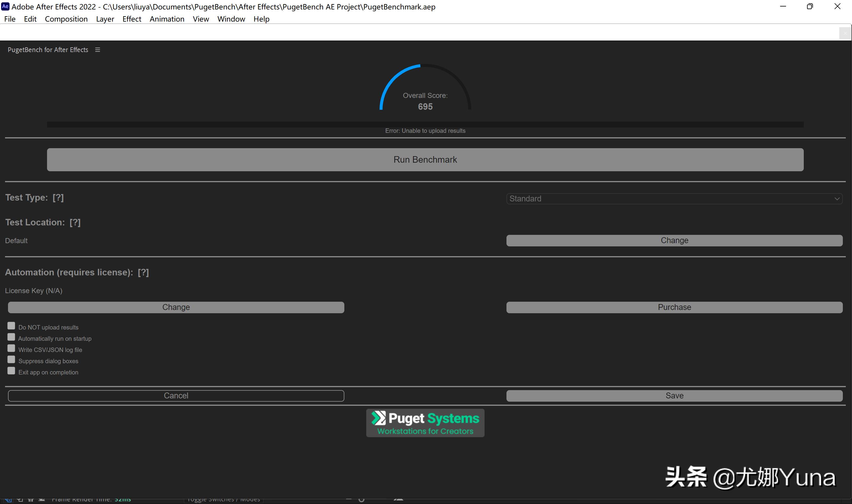
Task: Check Automatically run on startup
Action: (11, 337)
